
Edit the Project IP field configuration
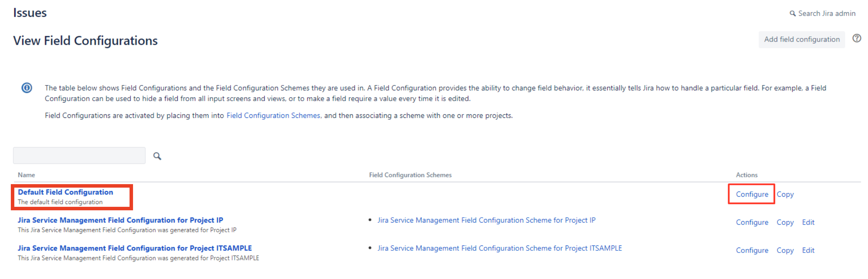coord(808,222)
